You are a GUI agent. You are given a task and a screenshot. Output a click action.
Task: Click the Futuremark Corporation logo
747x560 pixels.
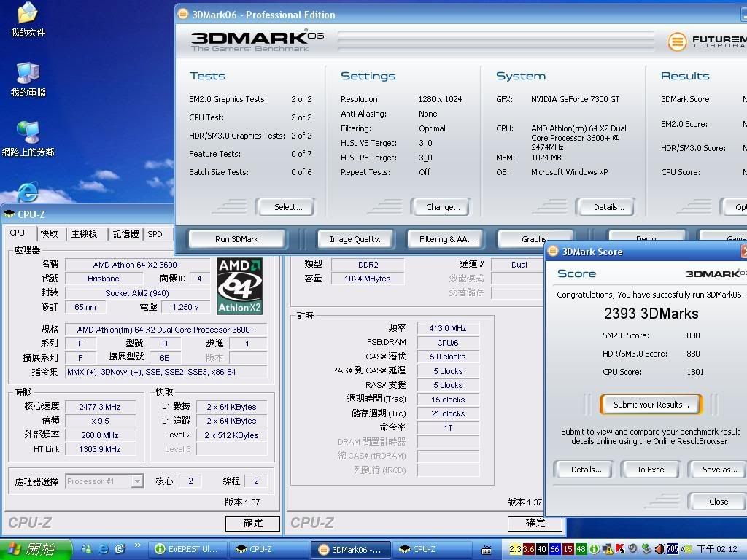(706, 42)
